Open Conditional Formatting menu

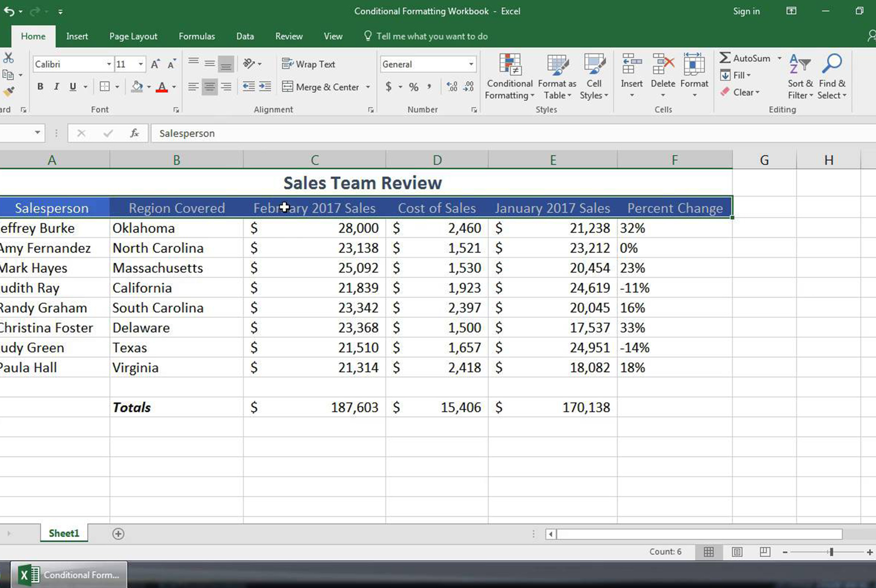510,77
